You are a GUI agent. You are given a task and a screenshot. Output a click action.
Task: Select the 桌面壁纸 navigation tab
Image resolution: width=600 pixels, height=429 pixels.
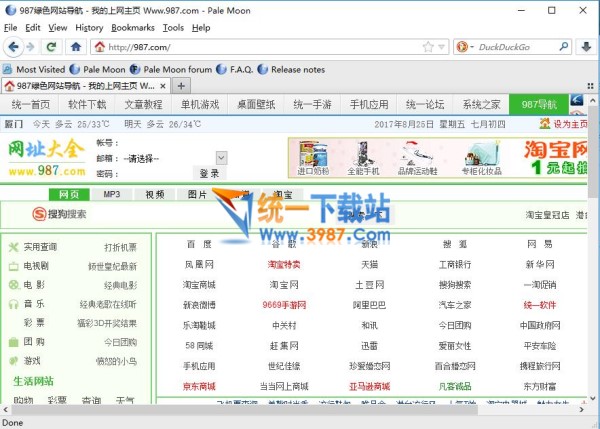tap(256, 104)
